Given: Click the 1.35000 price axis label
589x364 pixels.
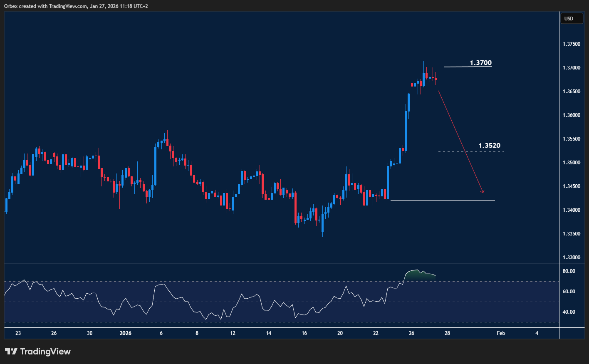Looking at the screenshot, I should pos(572,163).
